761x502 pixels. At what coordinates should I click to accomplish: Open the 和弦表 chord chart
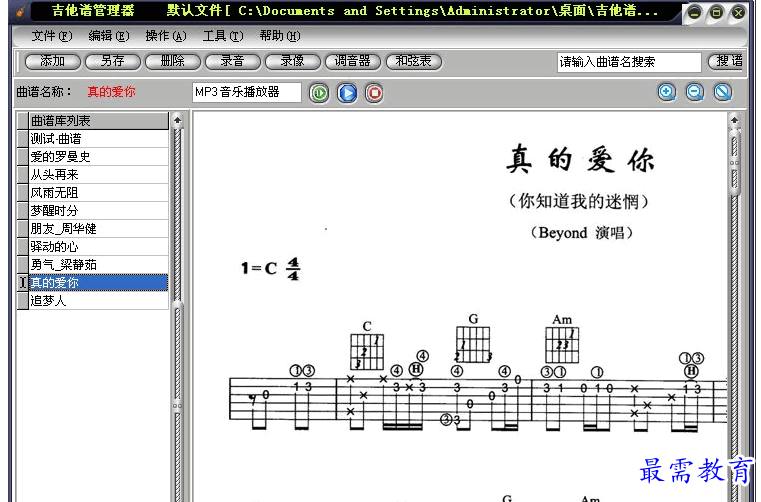click(x=414, y=61)
